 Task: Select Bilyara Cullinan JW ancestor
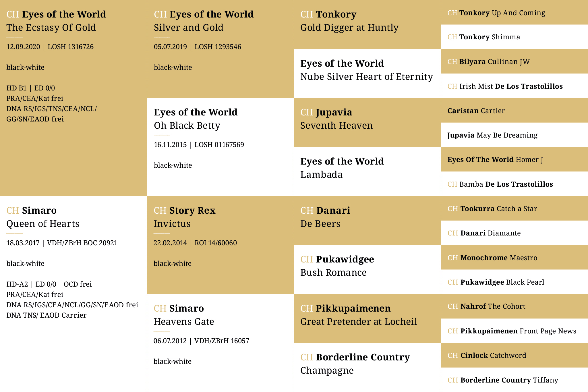pyautogui.click(x=488, y=61)
